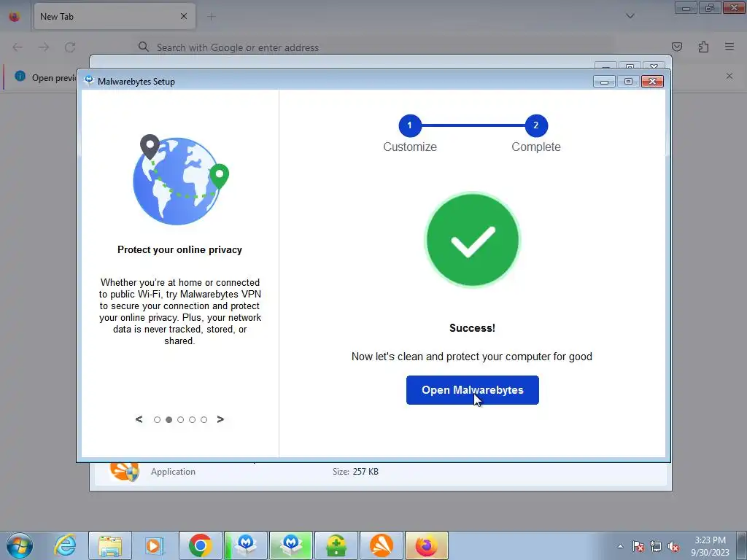
Task: Show hidden system tray icons
Action: click(620, 546)
